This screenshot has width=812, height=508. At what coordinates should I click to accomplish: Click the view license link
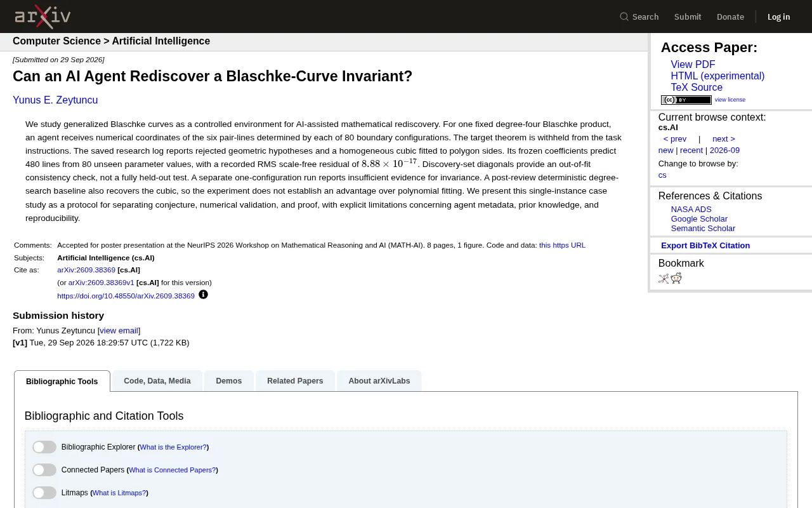tap(730, 100)
